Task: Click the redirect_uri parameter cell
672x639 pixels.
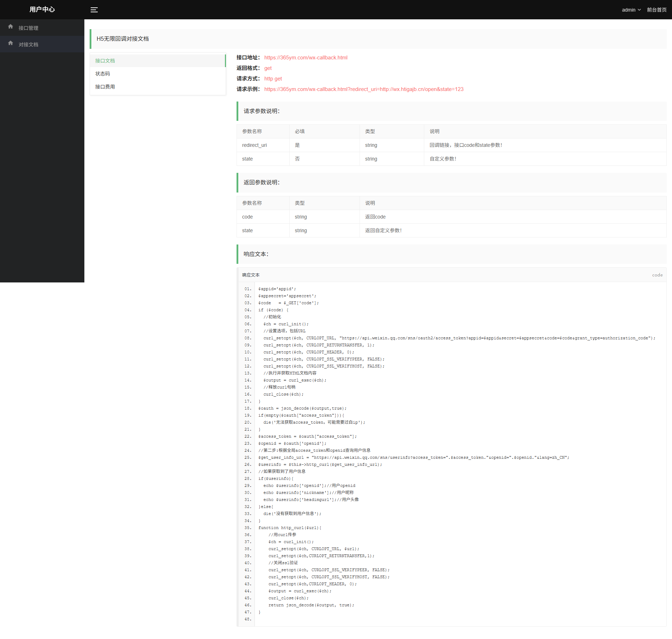Action: pyautogui.click(x=254, y=145)
